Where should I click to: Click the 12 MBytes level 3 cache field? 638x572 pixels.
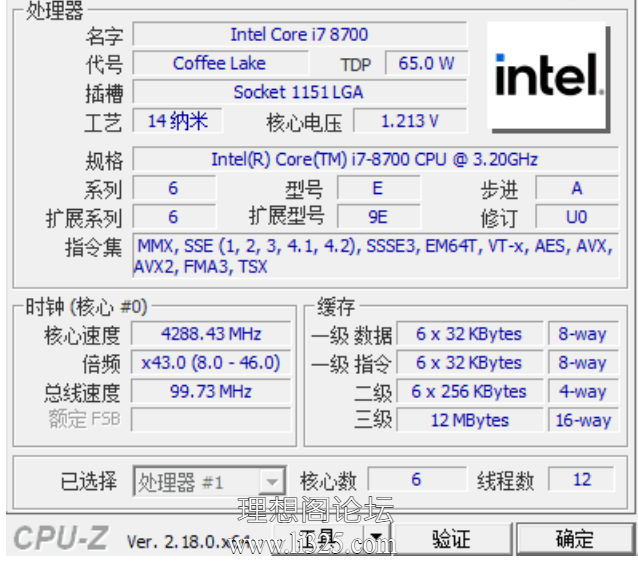click(x=470, y=420)
